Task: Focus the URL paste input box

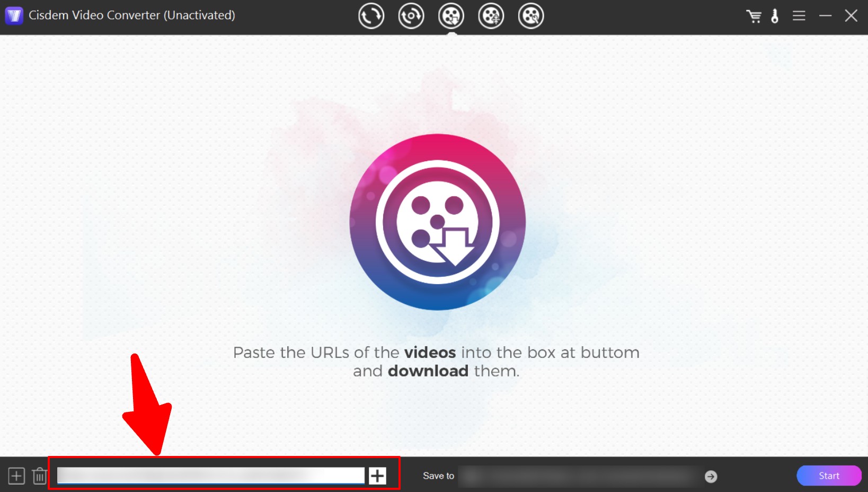Action: point(210,476)
